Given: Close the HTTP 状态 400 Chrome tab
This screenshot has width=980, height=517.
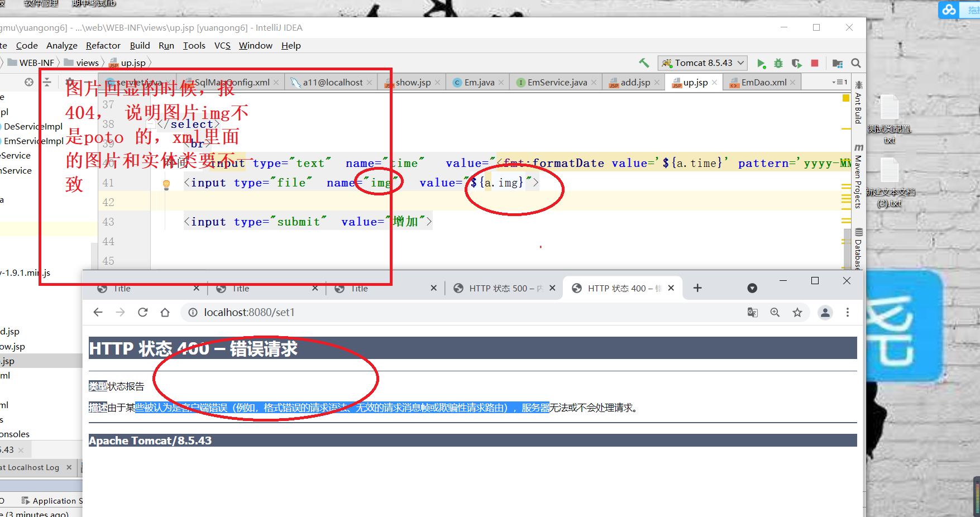Looking at the screenshot, I should click(671, 288).
